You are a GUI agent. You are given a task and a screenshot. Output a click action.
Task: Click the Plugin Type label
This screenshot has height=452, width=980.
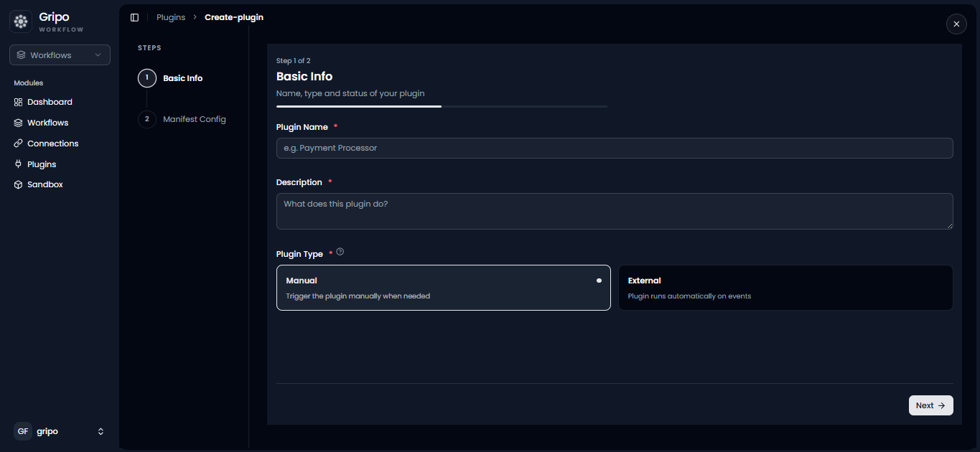[299, 255]
